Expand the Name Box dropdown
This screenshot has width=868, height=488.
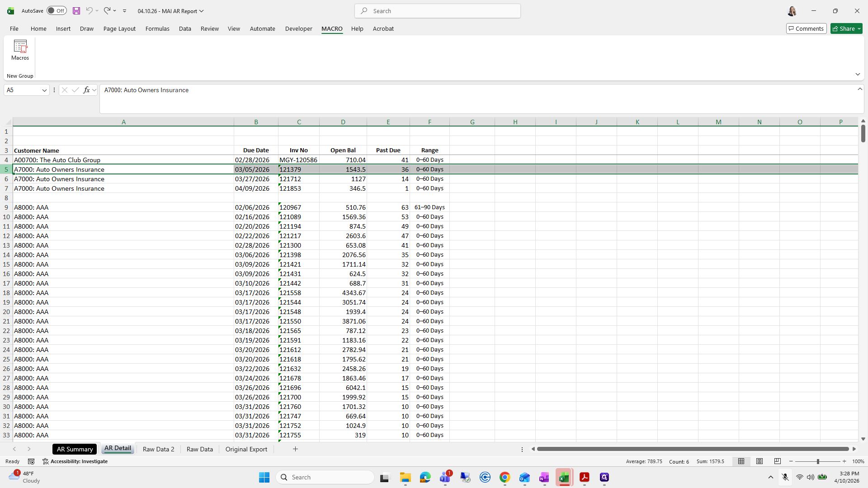click(44, 90)
